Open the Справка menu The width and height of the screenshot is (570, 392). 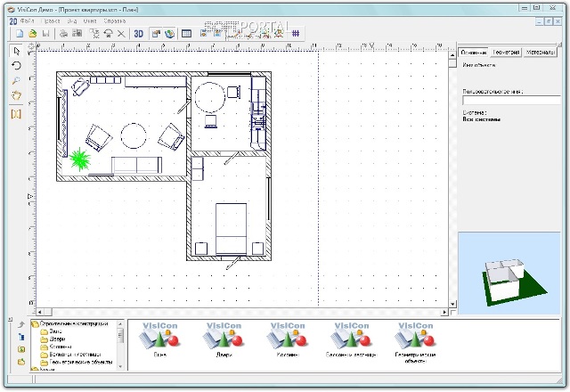click(x=114, y=20)
